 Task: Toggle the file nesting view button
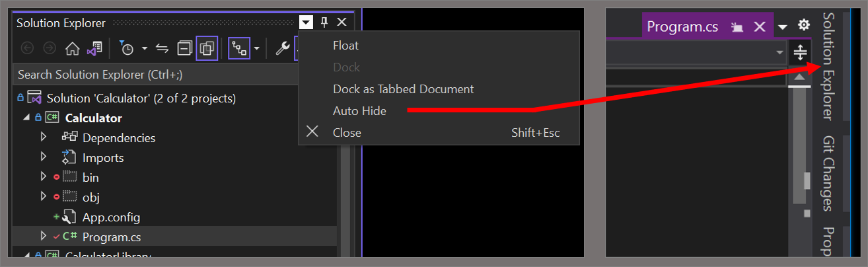pyautogui.click(x=238, y=48)
